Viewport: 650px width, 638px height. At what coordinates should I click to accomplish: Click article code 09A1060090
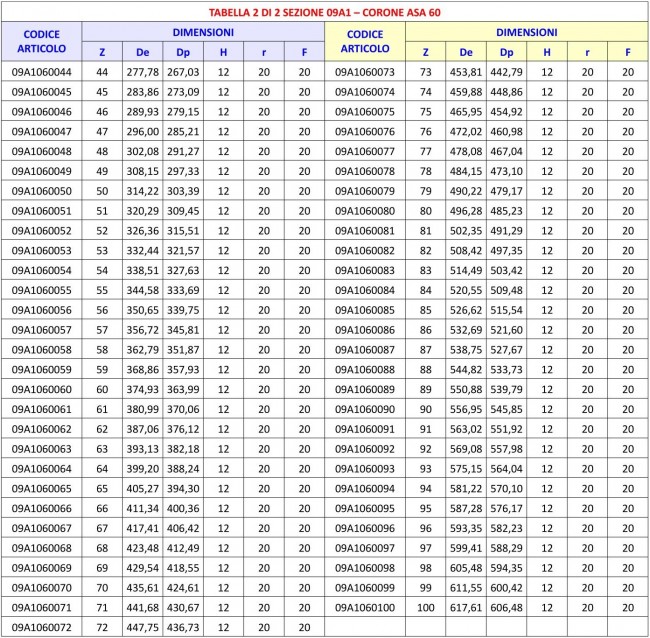click(x=365, y=409)
